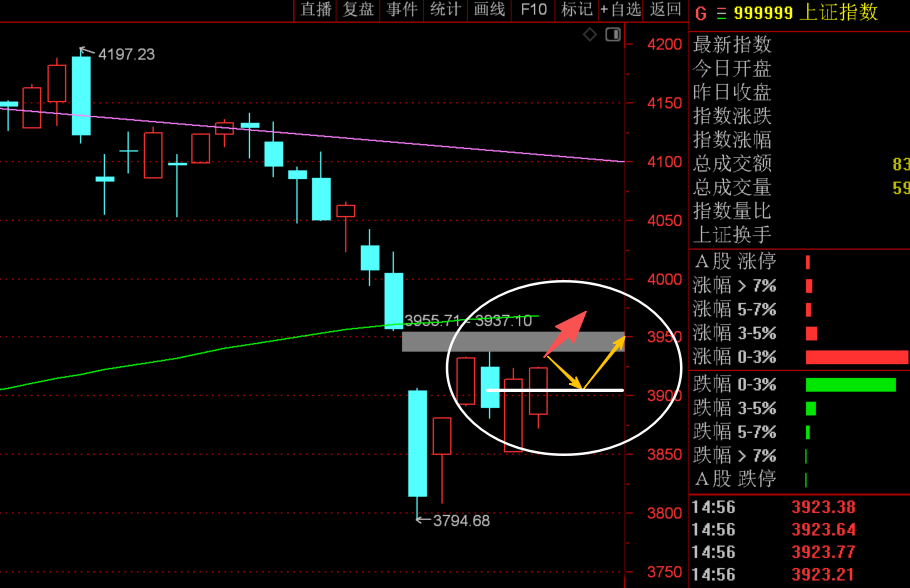
Task: Click the tall cyan candle at 4197.23 high
Action: coord(81,96)
